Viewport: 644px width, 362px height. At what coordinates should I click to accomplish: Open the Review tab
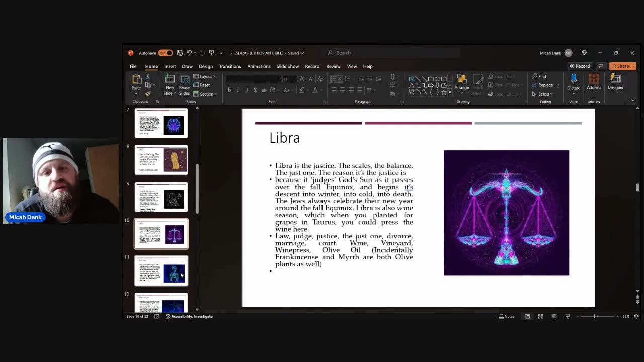click(333, 66)
